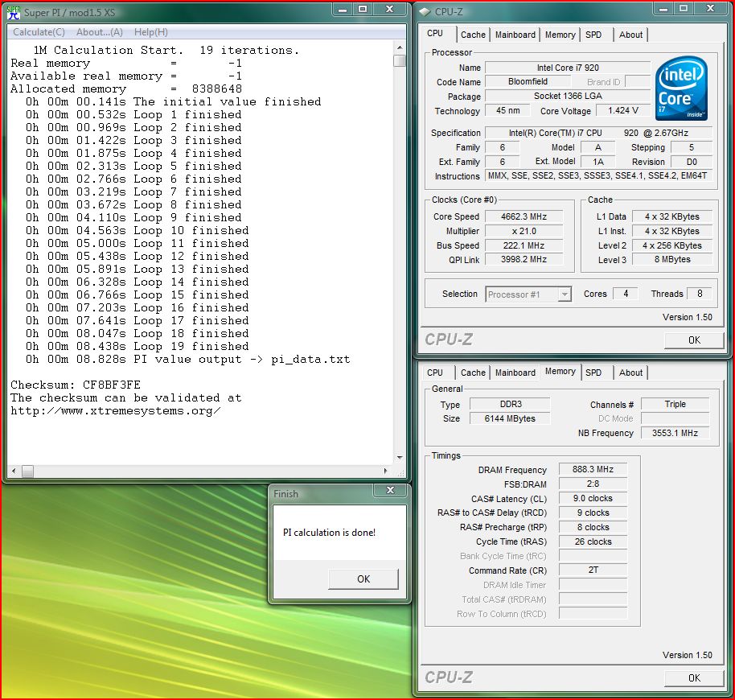The width and height of the screenshot is (735, 700).
Task: Click the Level 3 cache value 8 MBytes
Action: pos(672,259)
